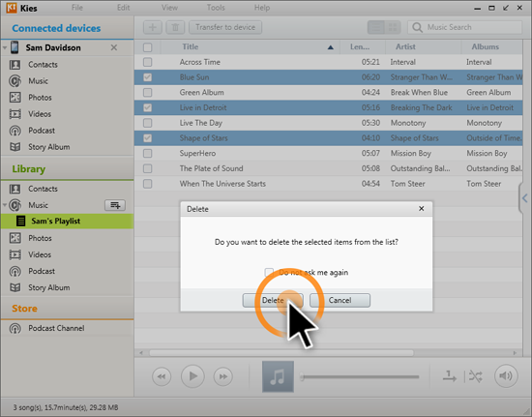The image size is (532, 417).
Task: Click the volume speaker icon
Action: 506,376
